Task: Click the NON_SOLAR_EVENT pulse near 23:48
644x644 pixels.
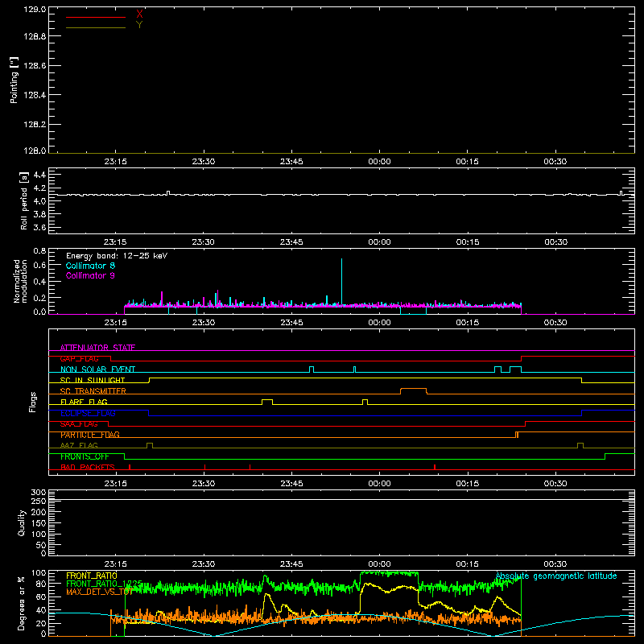Action: [312, 369]
